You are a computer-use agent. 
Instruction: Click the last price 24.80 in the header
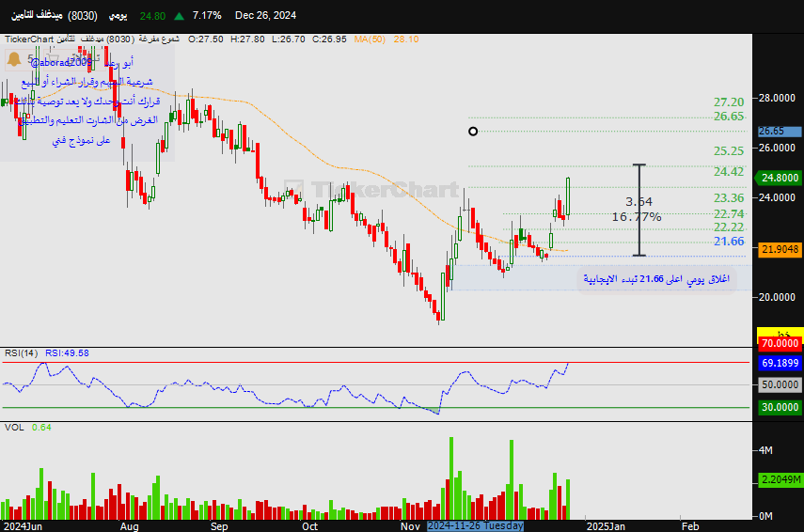[x=152, y=16]
